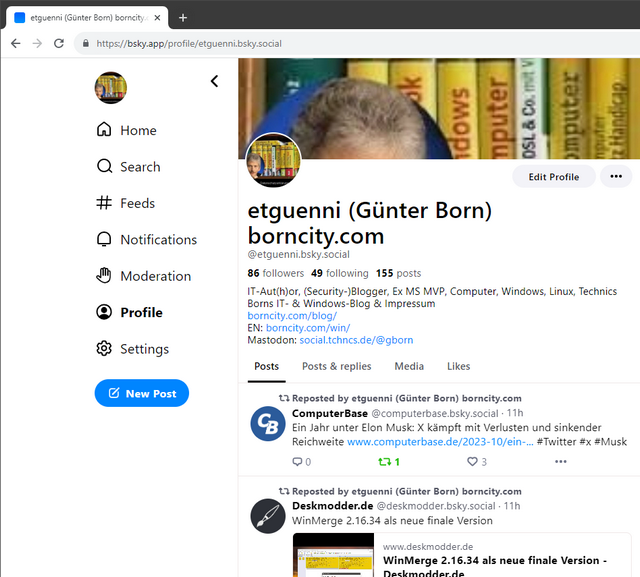Click the #Musk hashtag
This screenshot has height=577, width=640.
pos(611,442)
